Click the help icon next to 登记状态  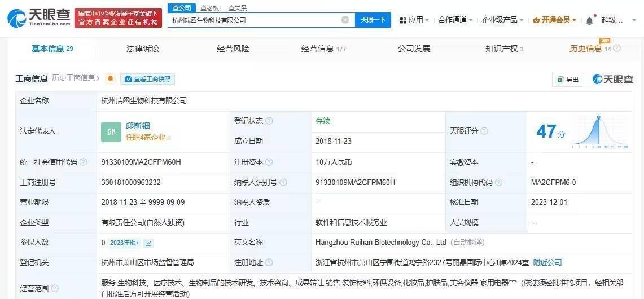click(x=269, y=121)
